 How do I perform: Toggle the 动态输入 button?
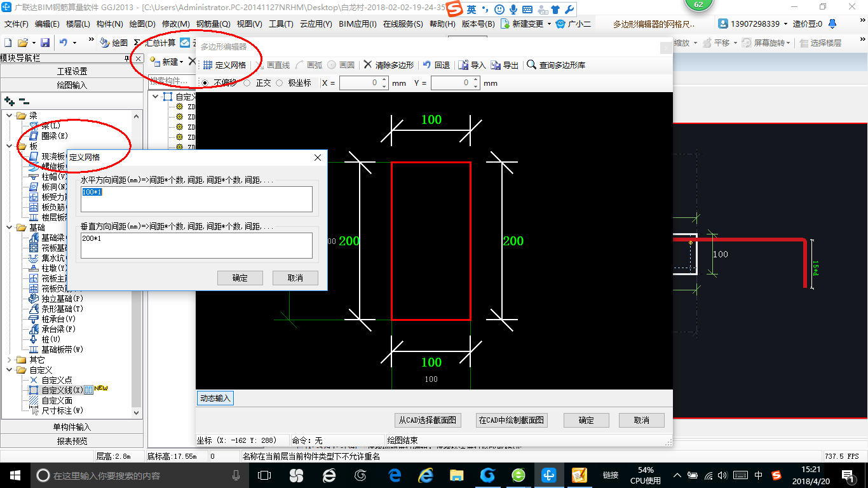tap(215, 398)
